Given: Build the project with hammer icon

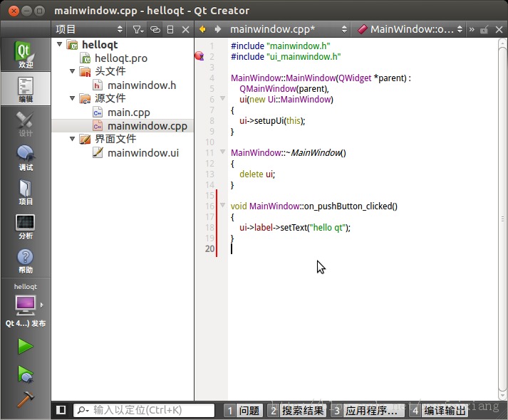Looking at the screenshot, I should click(25, 399).
